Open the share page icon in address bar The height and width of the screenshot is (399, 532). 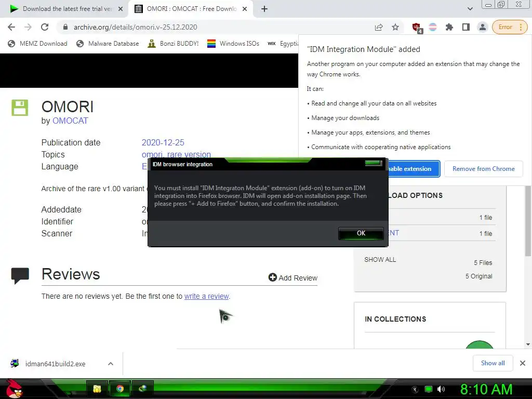(x=379, y=27)
